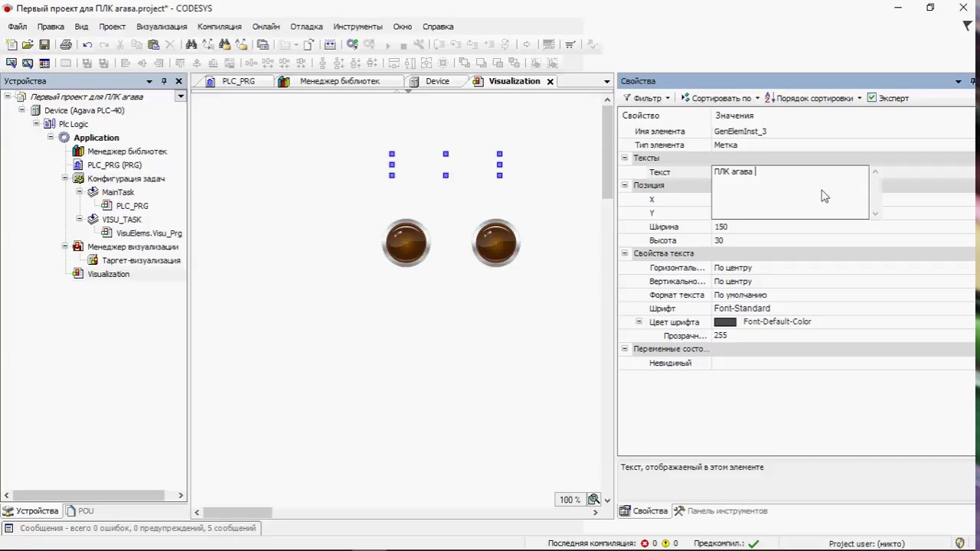
Task: Select PLC_PRG (PRG) in the device tree
Action: pyautogui.click(x=114, y=165)
